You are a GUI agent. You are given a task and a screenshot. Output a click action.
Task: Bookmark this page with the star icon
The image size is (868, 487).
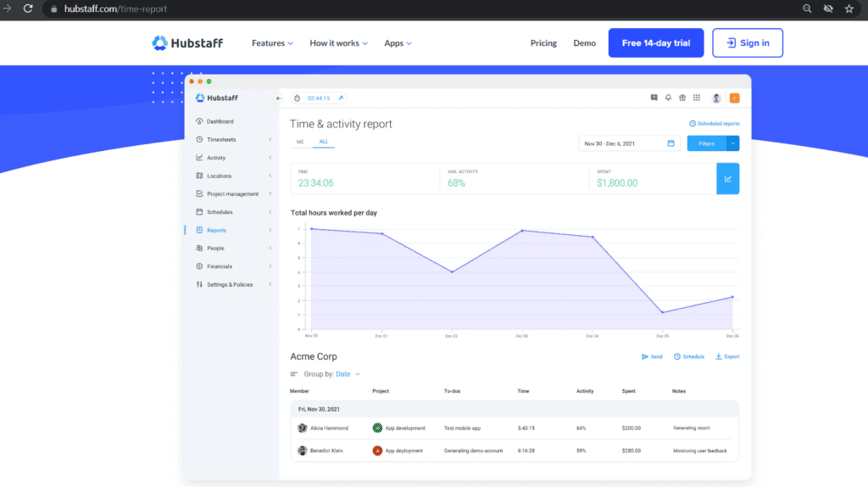[849, 8]
